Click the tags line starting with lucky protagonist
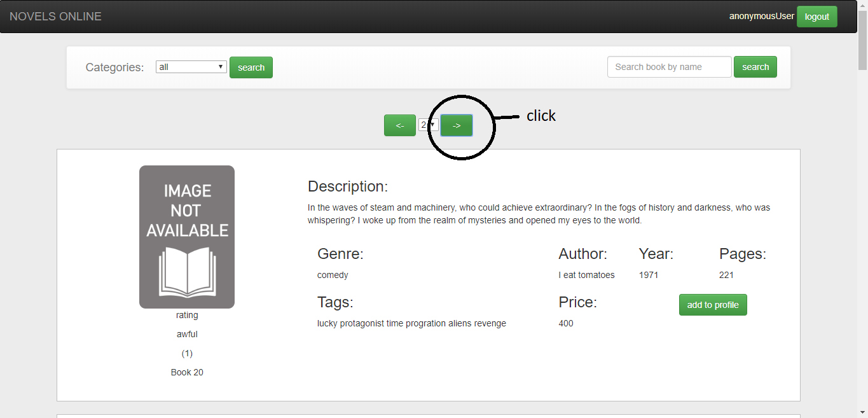 (x=411, y=323)
